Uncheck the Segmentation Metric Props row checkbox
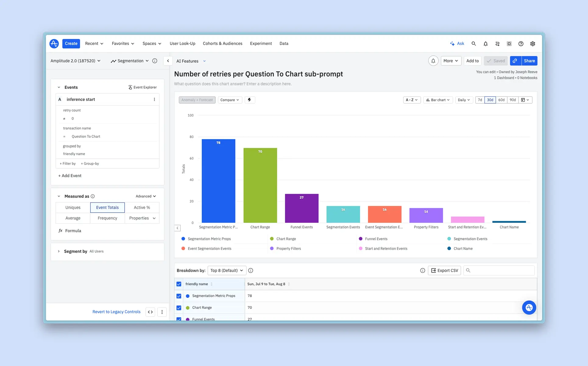The image size is (588, 366). point(179,296)
